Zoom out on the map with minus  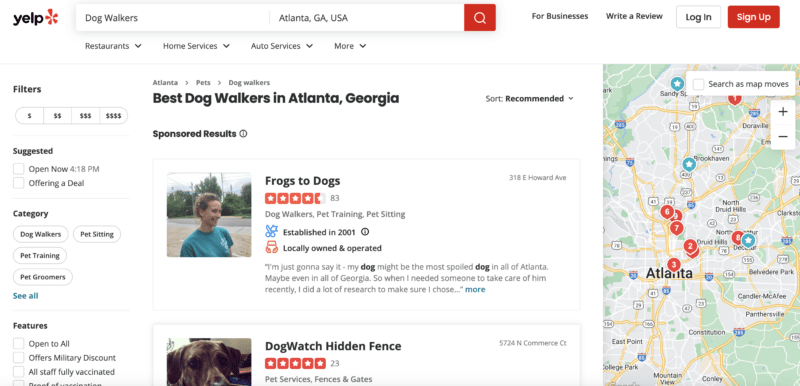(783, 137)
